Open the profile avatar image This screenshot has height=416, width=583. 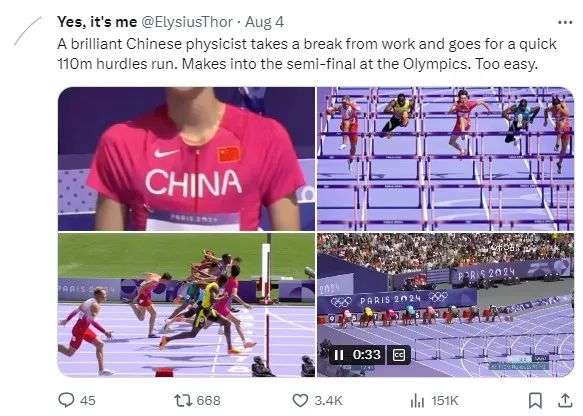28,31
